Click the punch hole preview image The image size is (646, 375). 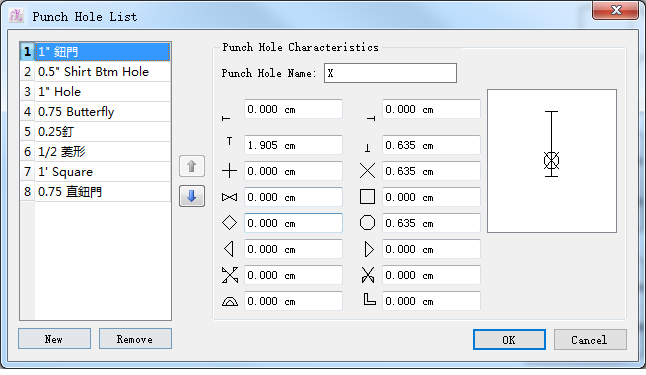552,161
